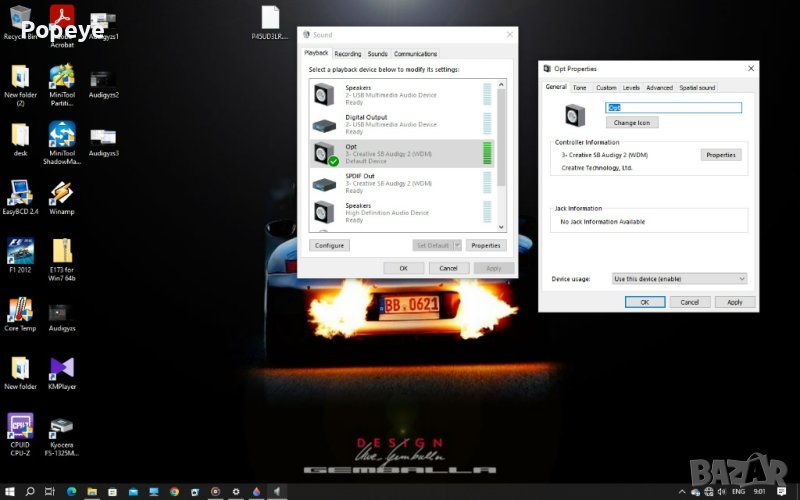Open the CPUID CPU-Z desktop icon

(20, 427)
